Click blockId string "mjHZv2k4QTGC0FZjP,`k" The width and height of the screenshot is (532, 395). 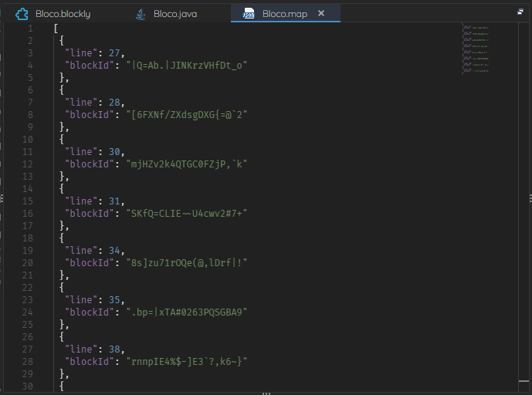[187, 164]
